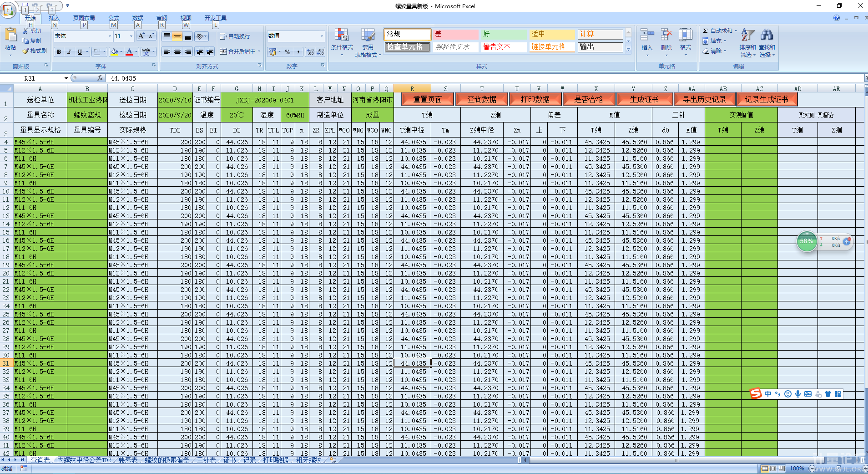Open the Name Box dropdown arrow

(x=66, y=78)
